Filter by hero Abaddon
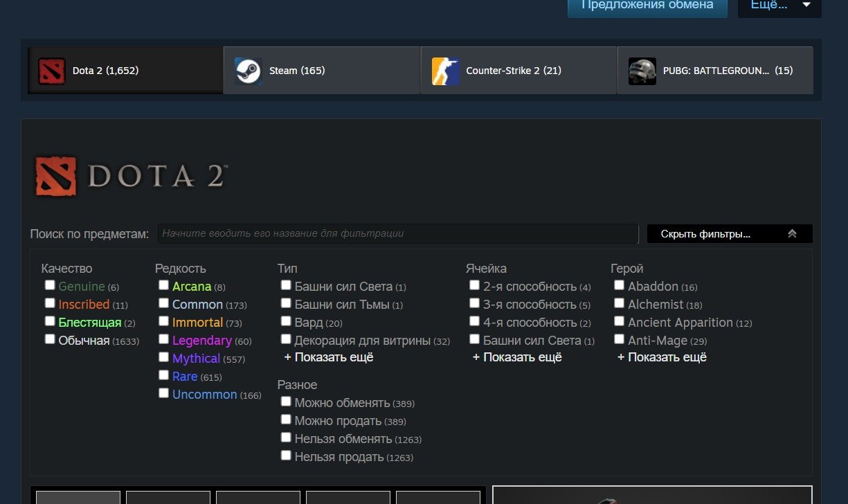 click(x=619, y=285)
